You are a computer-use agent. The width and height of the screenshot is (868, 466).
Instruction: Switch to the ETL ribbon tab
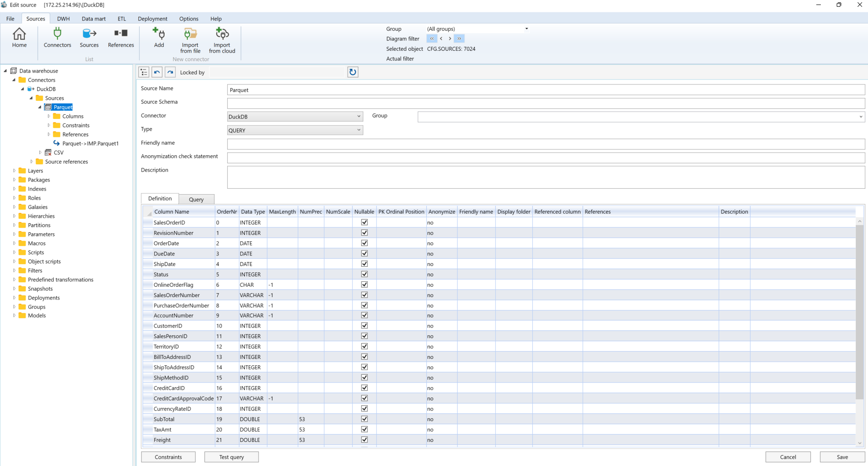122,19
